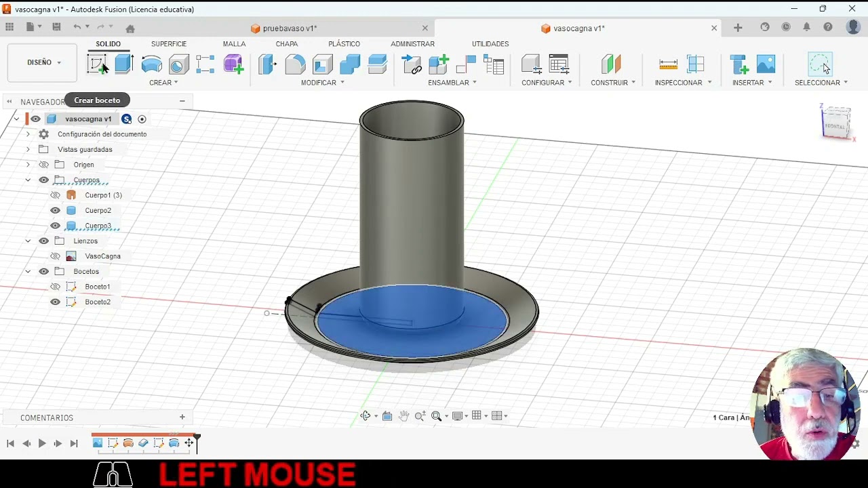Open the Help question mark icon
The height and width of the screenshot is (488, 868).
click(828, 27)
